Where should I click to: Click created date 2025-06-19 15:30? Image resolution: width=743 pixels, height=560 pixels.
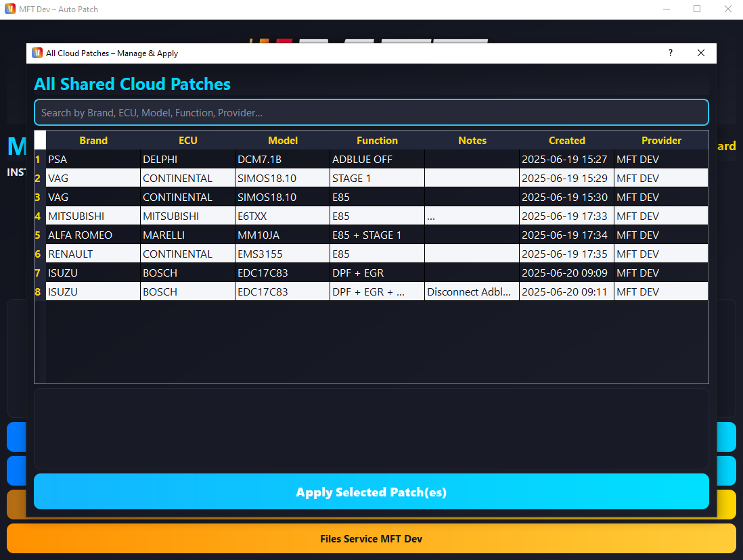[567, 197]
